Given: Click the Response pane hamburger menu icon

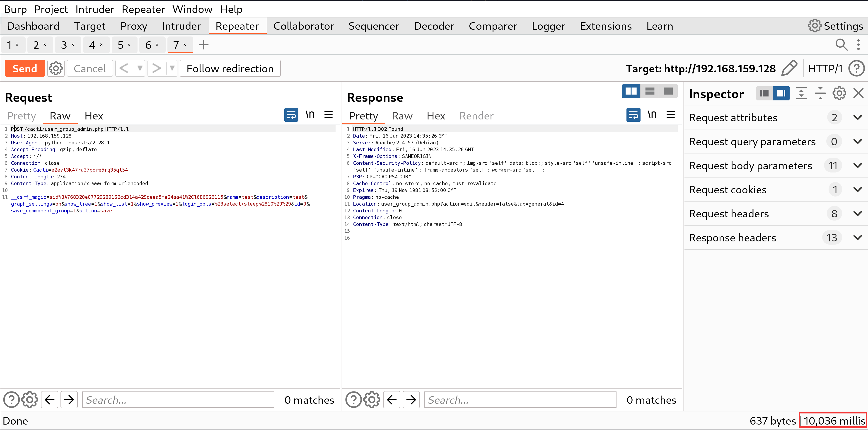Looking at the screenshot, I should coord(671,115).
